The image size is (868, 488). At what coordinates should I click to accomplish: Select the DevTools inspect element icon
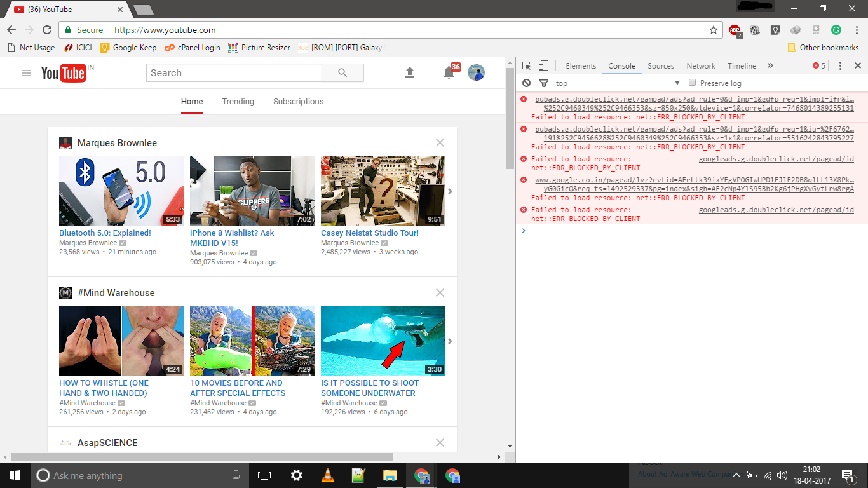coord(526,66)
